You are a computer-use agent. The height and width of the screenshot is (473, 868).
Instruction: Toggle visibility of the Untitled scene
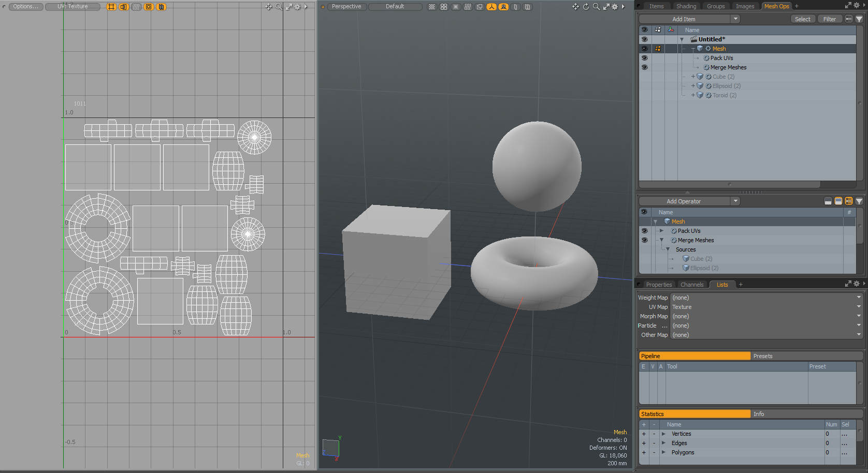(644, 39)
